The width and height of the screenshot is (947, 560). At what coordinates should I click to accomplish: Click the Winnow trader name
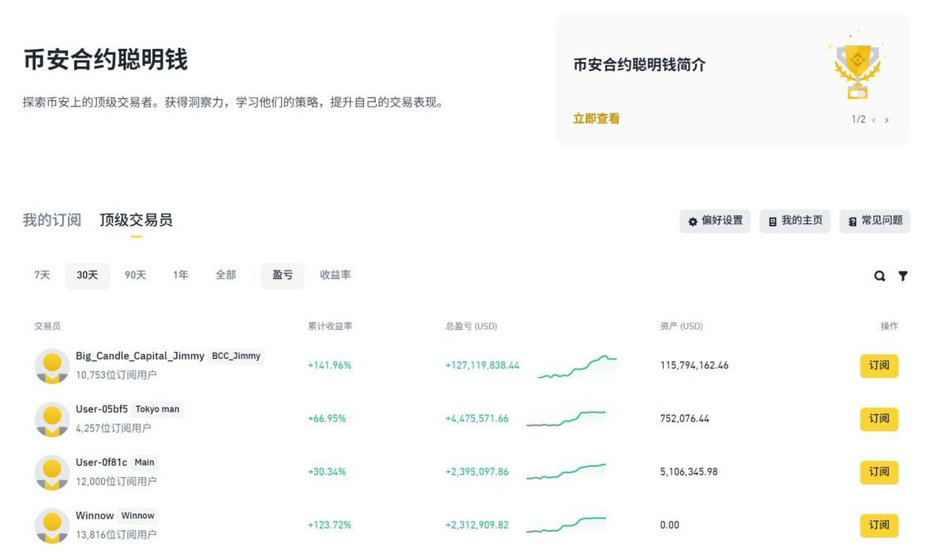point(95,515)
